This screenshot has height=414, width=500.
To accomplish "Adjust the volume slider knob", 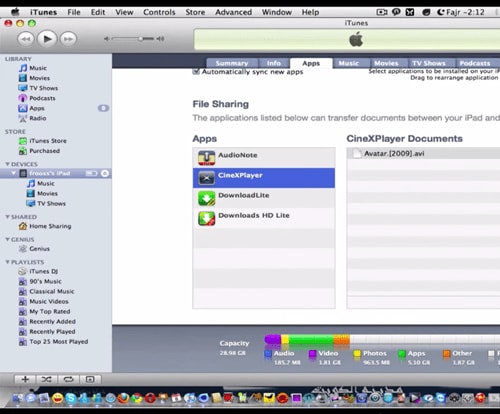I will (141, 39).
